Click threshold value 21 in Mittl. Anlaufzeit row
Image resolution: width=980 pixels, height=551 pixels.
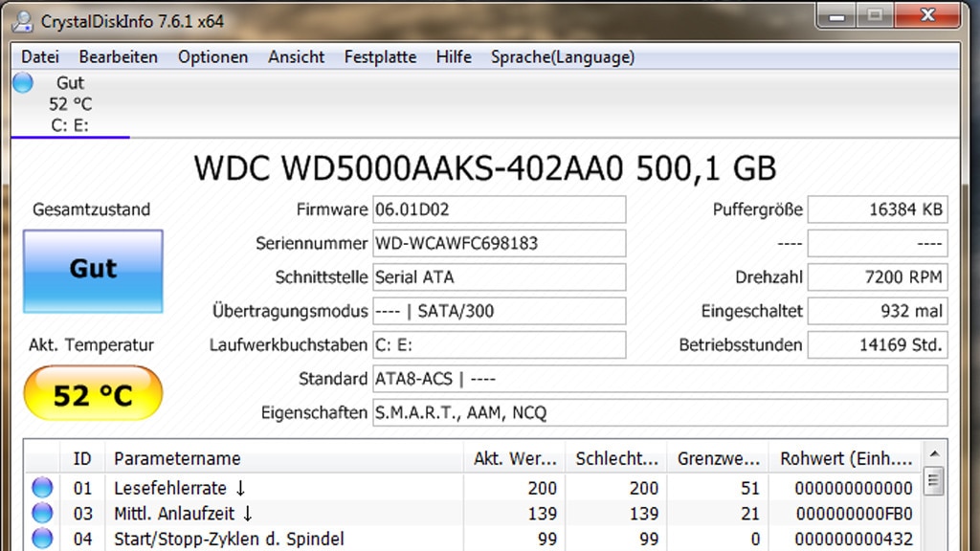[750, 514]
